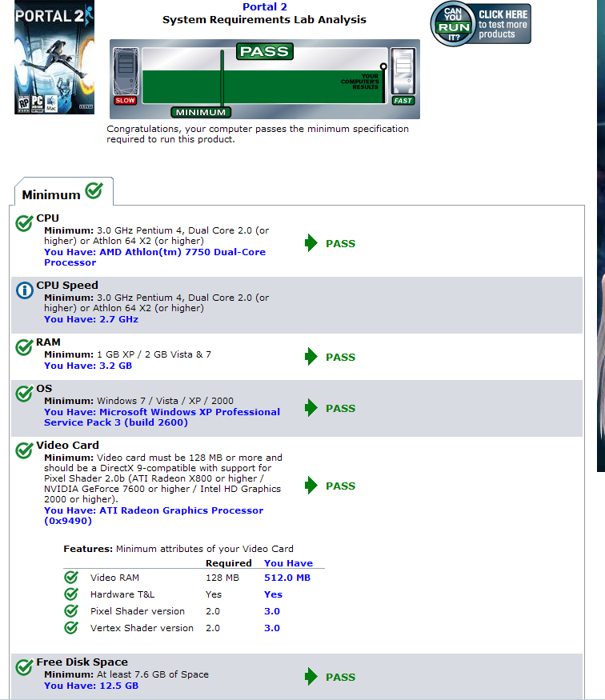Click the OS PASS text
The width and height of the screenshot is (605, 700).
click(341, 409)
